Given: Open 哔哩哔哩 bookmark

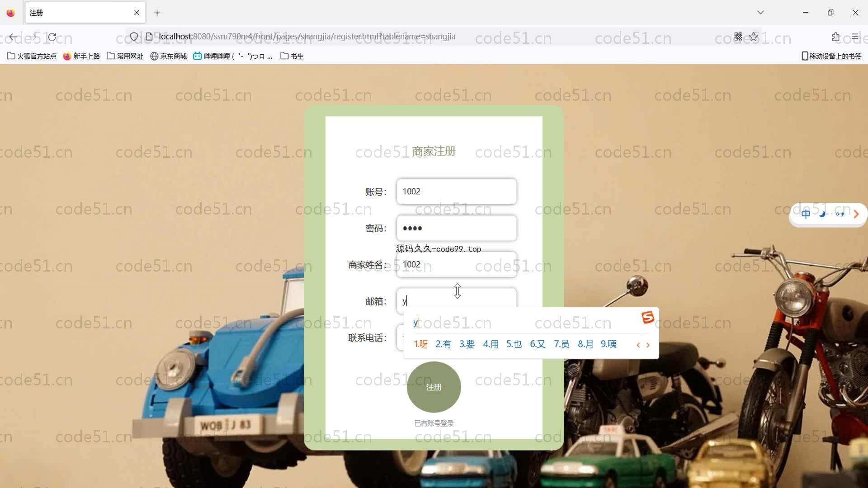Looking at the screenshot, I should [x=233, y=56].
